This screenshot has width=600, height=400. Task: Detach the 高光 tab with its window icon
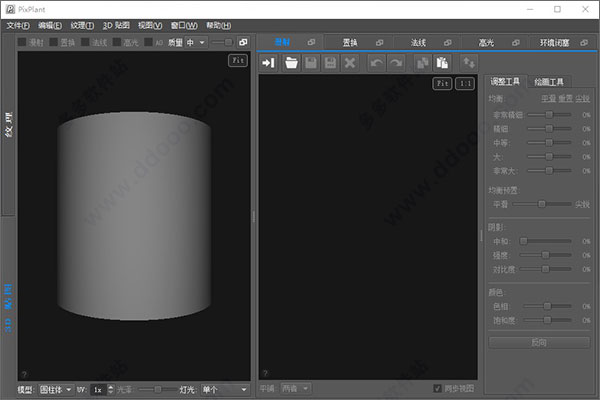(x=516, y=42)
